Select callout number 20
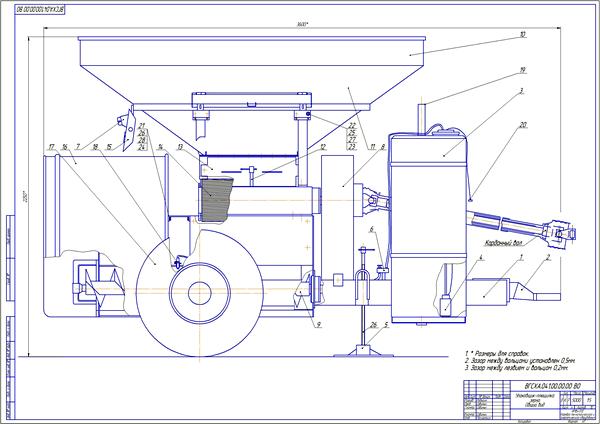Image resolution: width=600 pixels, height=424 pixels. pyautogui.click(x=523, y=124)
